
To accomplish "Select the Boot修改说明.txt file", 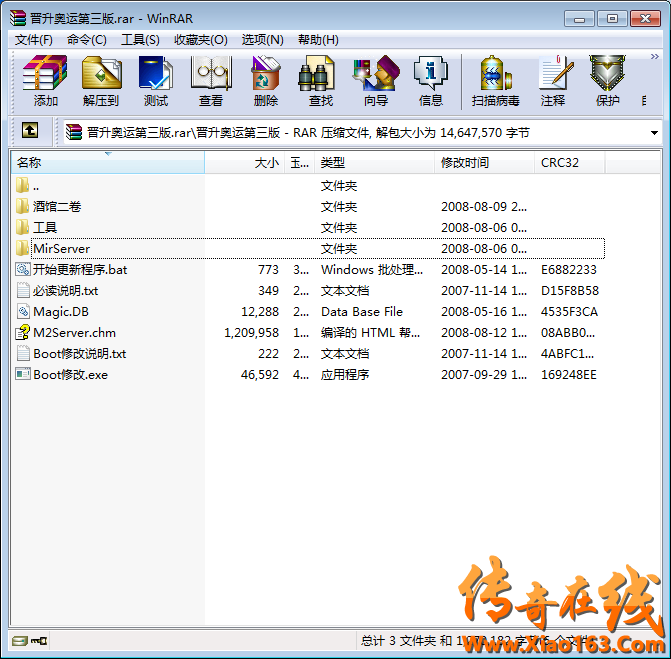I will coord(308,353).
